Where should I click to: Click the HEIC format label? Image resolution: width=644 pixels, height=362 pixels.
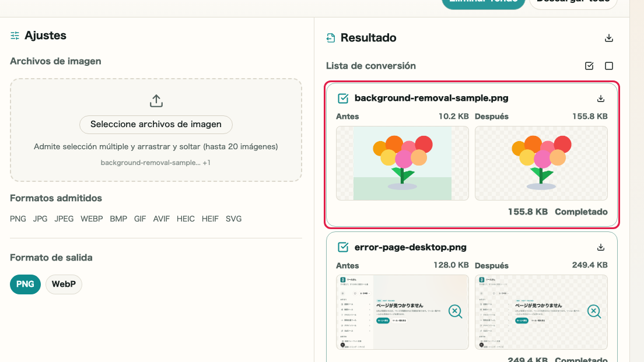(x=185, y=219)
